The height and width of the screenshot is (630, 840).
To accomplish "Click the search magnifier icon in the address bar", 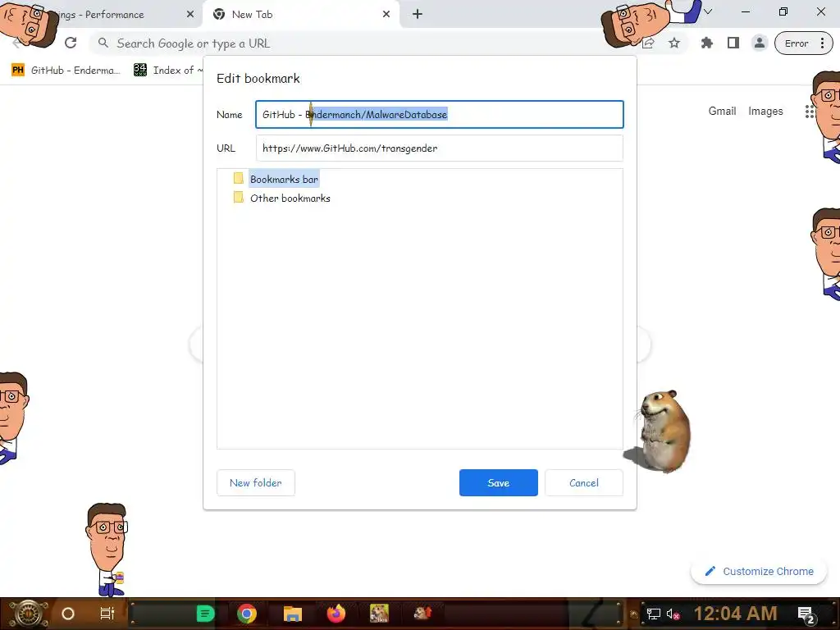I will pos(103,43).
